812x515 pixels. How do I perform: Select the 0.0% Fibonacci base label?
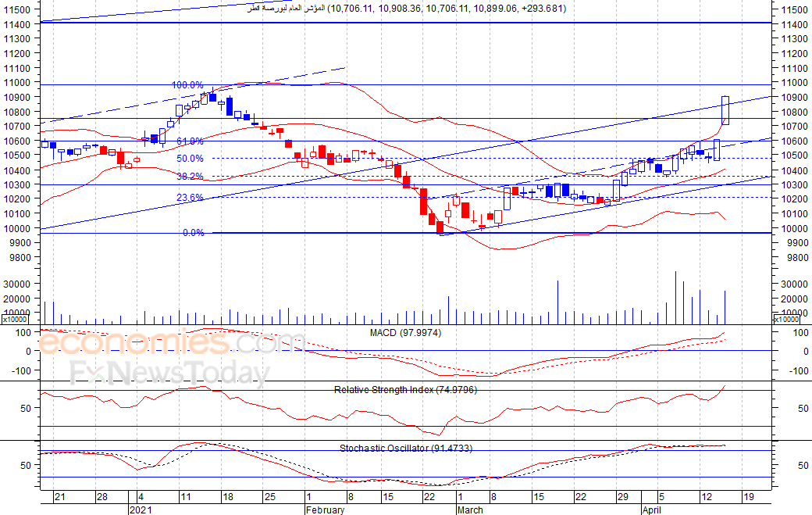(193, 233)
